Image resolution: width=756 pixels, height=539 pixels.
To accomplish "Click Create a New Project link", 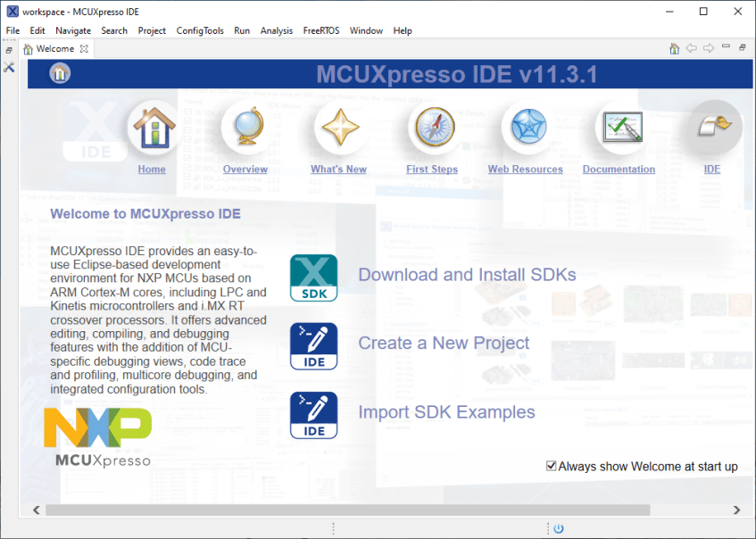I will pyautogui.click(x=444, y=344).
